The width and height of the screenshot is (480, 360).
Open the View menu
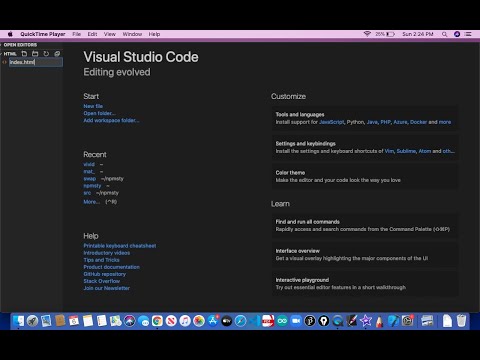110,34
